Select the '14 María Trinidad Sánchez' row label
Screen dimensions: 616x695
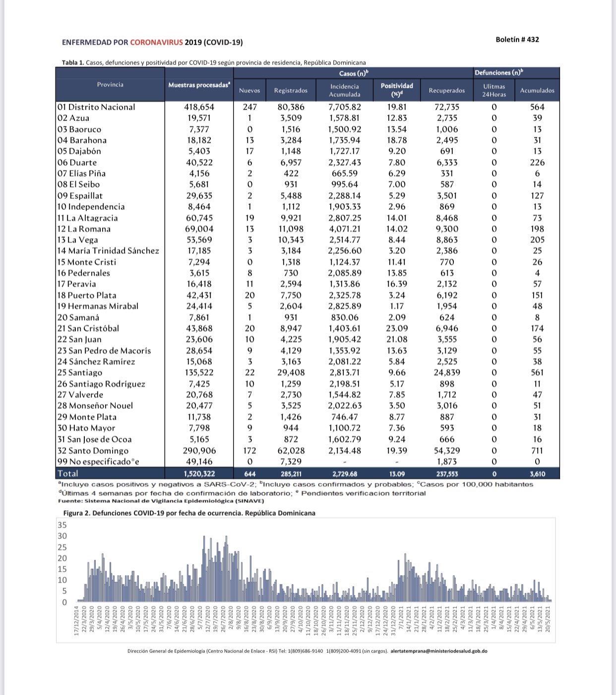(108, 251)
